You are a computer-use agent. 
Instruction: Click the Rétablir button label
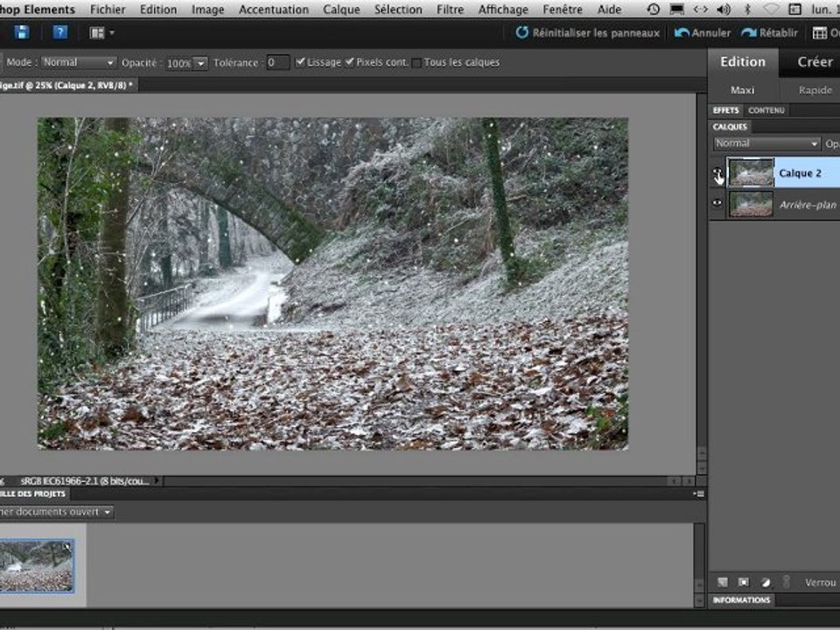click(779, 33)
